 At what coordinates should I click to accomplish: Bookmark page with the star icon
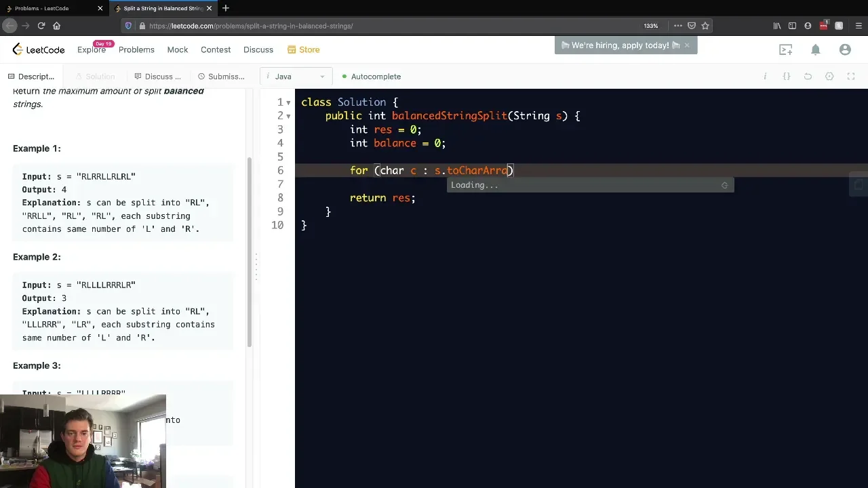(x=705, y=26)
